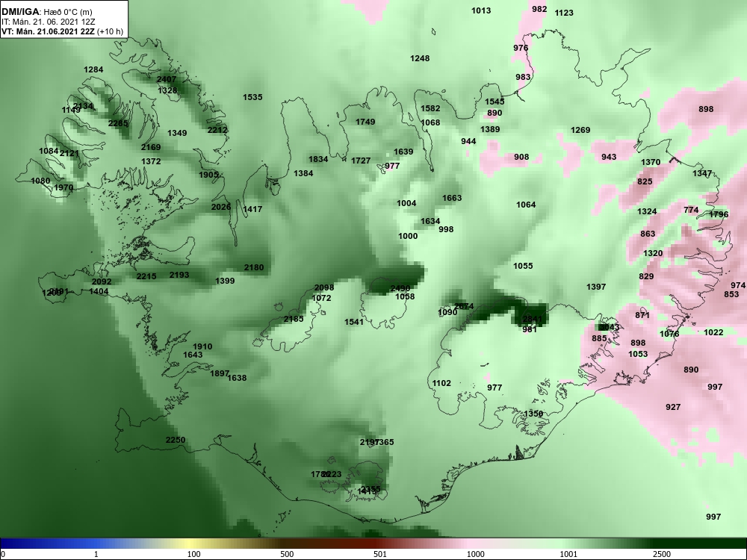Click the 2215 height value

146,276
